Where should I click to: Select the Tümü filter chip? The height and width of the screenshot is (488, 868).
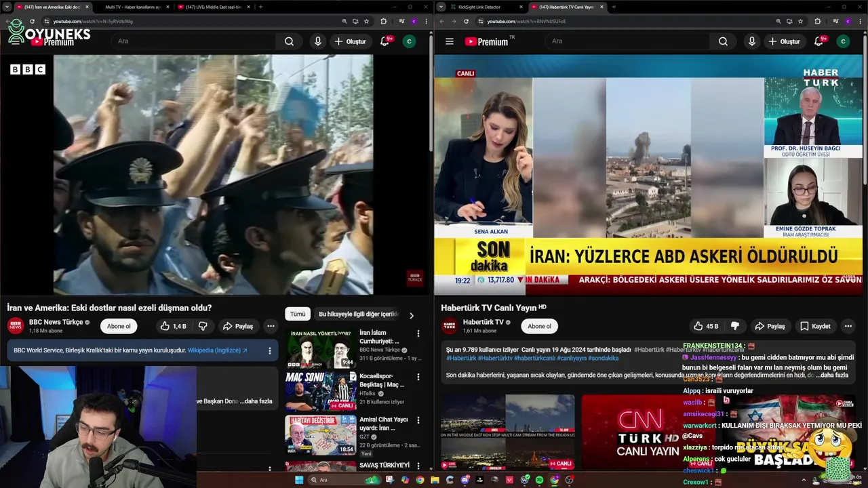(298, 314)
